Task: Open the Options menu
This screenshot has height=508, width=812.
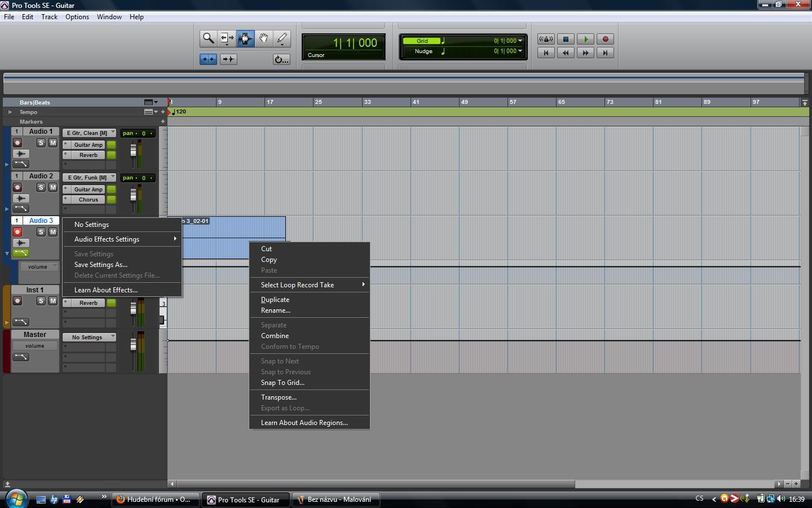Action: click(x=77, y=17)
